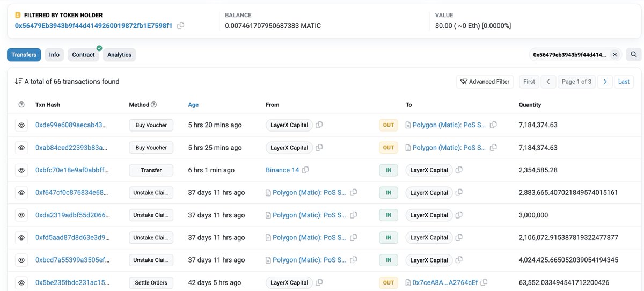Viewport: 644px width, 291px height.
Task: Copy Polygon PoS From address in 0xf647c row
Action: [x=354, y=193]
